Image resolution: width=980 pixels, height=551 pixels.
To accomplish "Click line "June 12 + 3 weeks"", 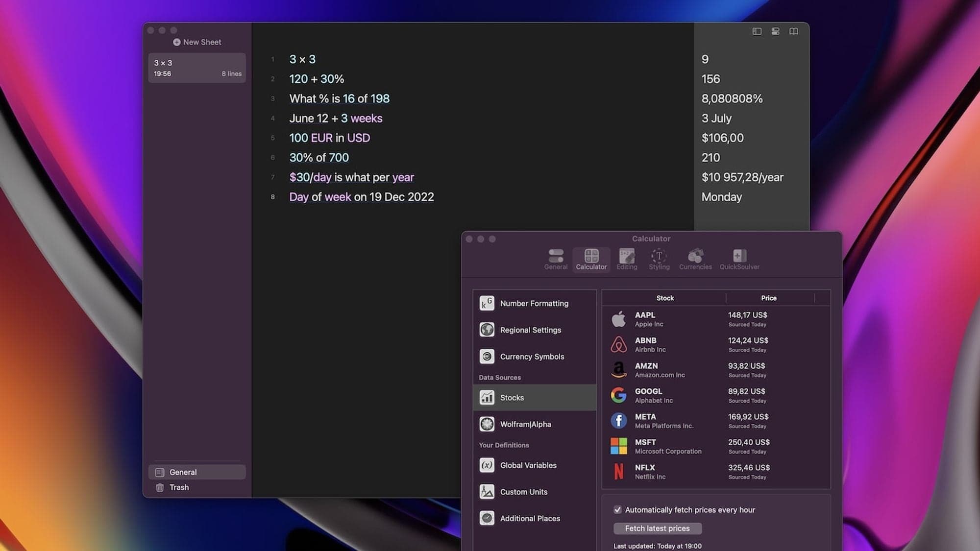I will (336, 118).
